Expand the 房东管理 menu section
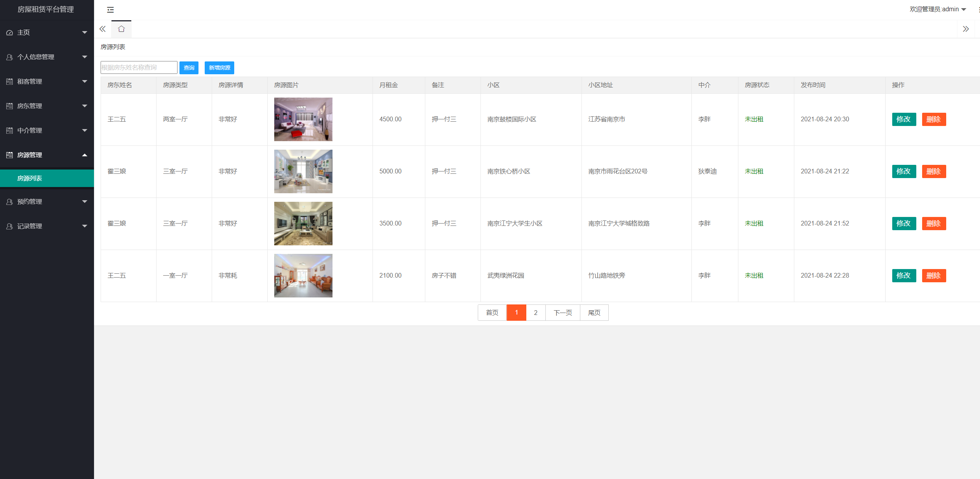Screen dimensions: 980x479 click(x=47, y=106)
